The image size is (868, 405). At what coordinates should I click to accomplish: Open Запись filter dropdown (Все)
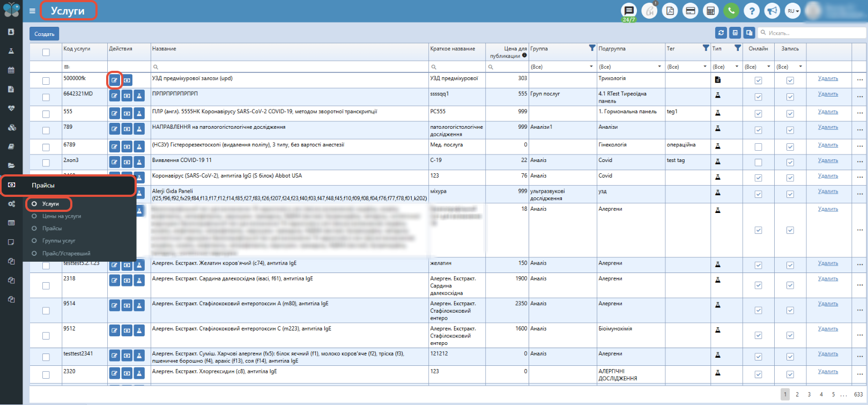point(790,67)
